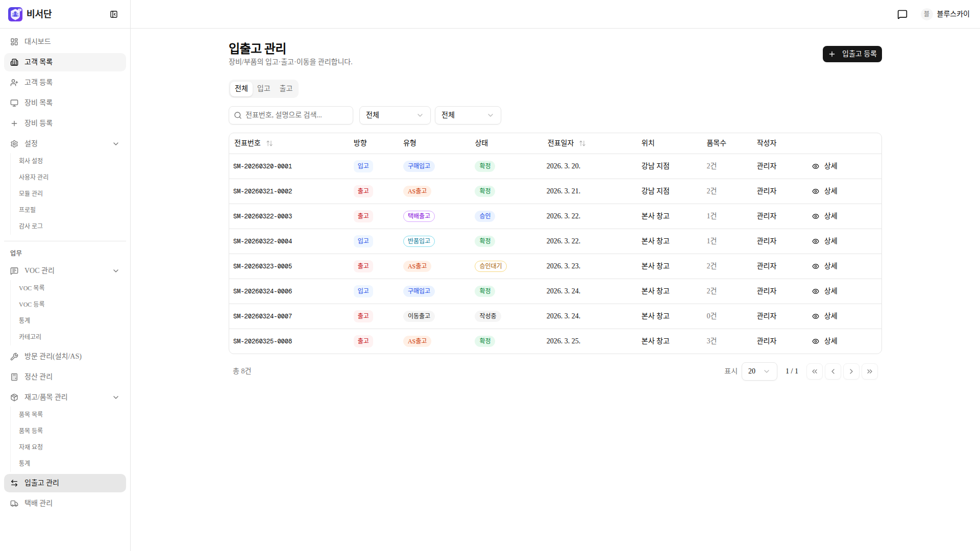This screenshot has height=551, width=980.
Task: Sort by 전표일자 column arrows
Action: click(x=582, y=143)
